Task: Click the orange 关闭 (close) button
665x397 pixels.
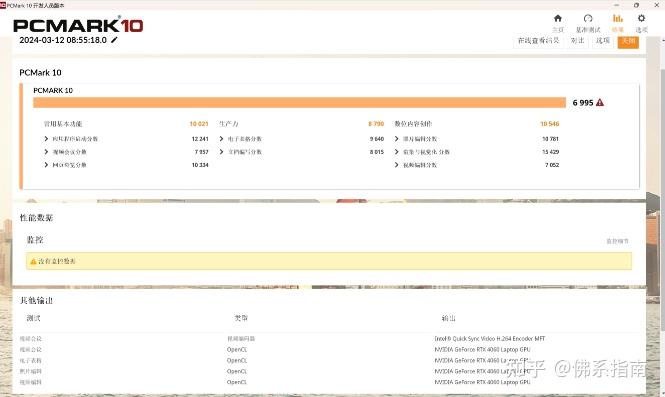Action: [x=628, y=41]
